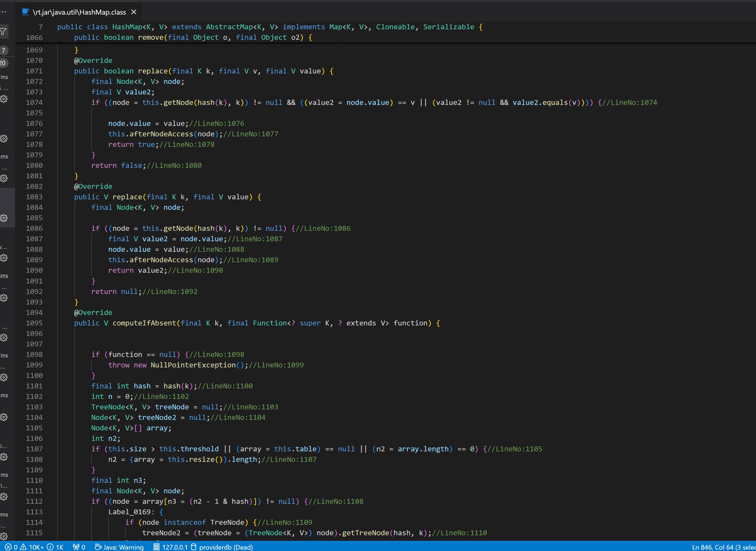Click the filter funnel icon in sidebar
This screenshot has height=551, width=756.
pyautogui.click(x=4, y=32)
